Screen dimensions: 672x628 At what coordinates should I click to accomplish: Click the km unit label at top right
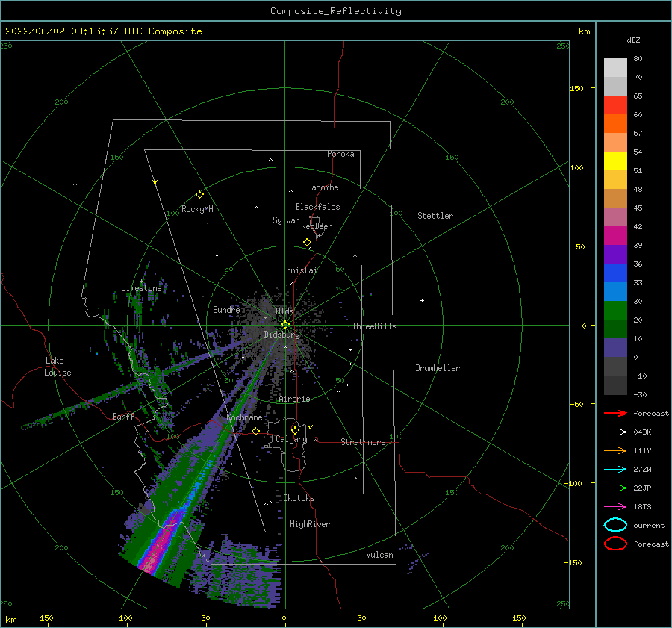click(x=584, y=31)
